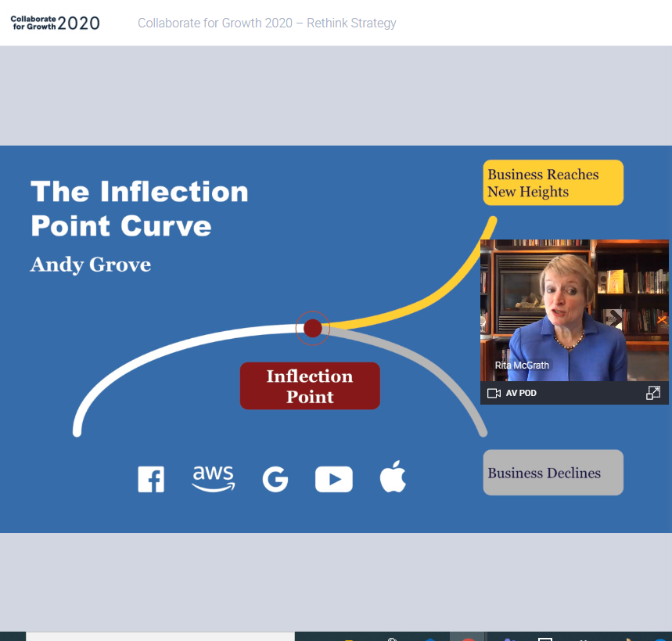Click the "Andy Grove" subtitle text
The image size is (672, 641).
click(91, 265)
